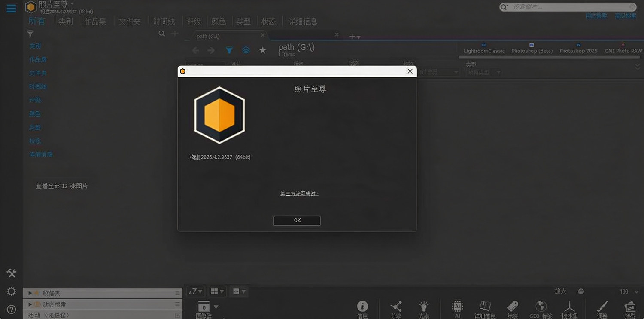
Task: Open Favorites (收藏夹) panel menu icon
Action: tap(177, 293)
